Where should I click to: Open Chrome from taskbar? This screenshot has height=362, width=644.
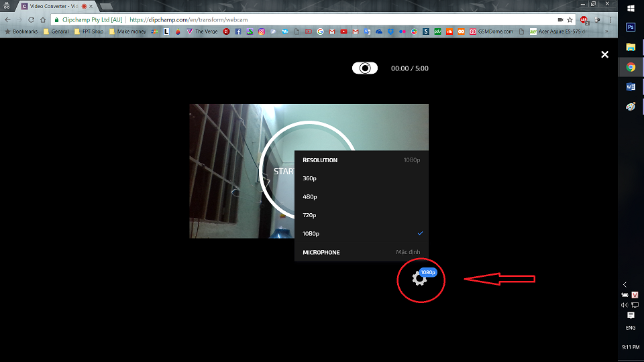631,67
